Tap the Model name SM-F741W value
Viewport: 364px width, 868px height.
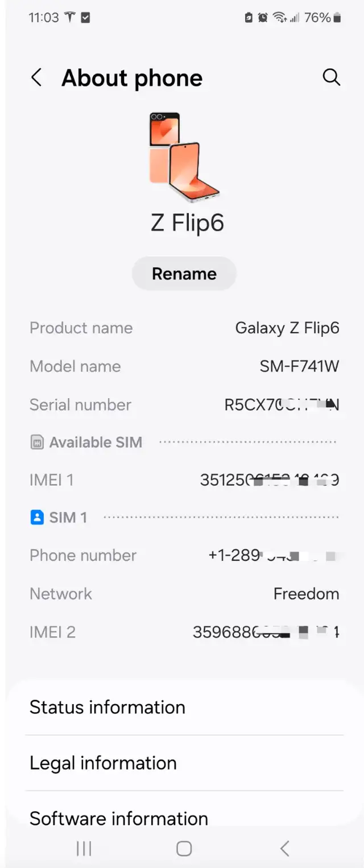(x=299, y=366)
